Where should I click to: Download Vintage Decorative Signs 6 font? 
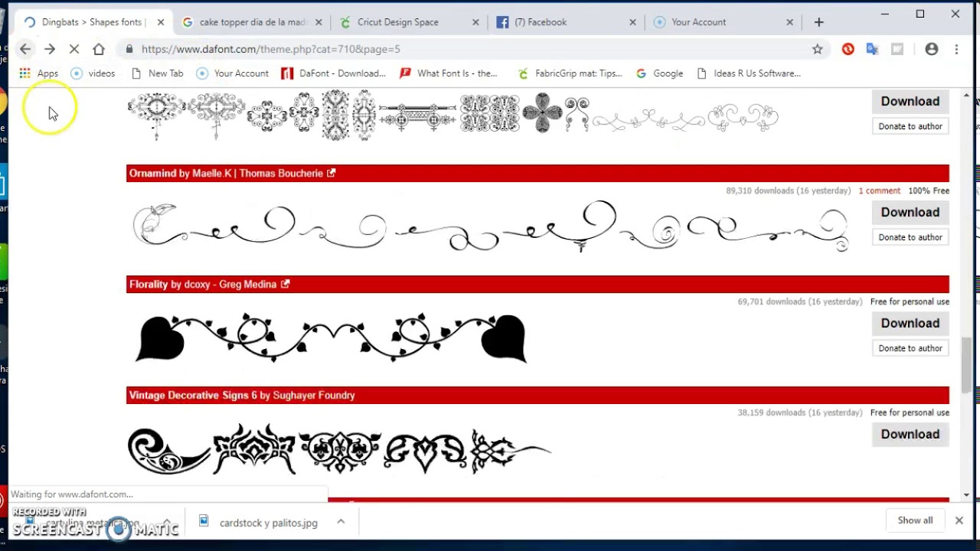910,434
